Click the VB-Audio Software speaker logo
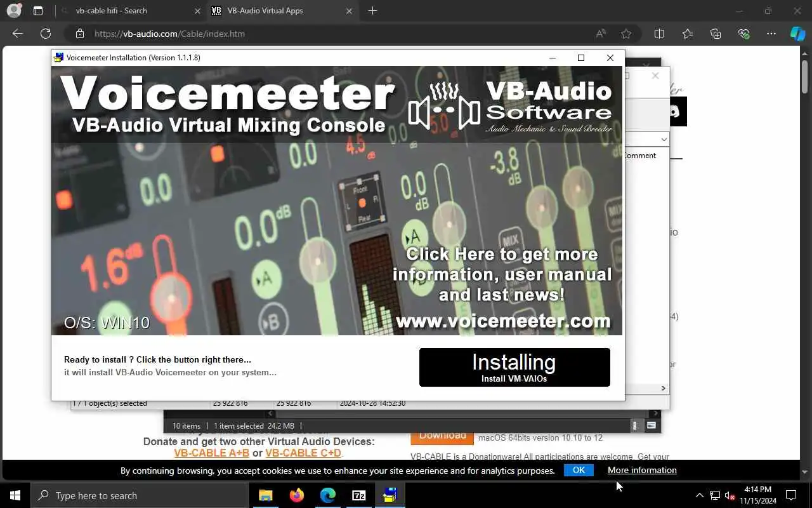The height and width of the screenshot is (508, 812). click(444, 106)
